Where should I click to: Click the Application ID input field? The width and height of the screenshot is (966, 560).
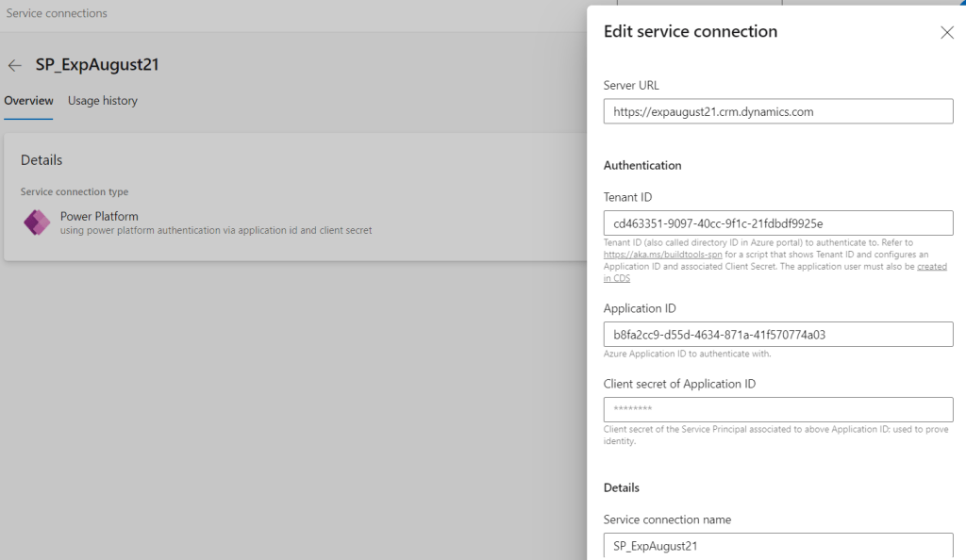click(x=777, y=335)
